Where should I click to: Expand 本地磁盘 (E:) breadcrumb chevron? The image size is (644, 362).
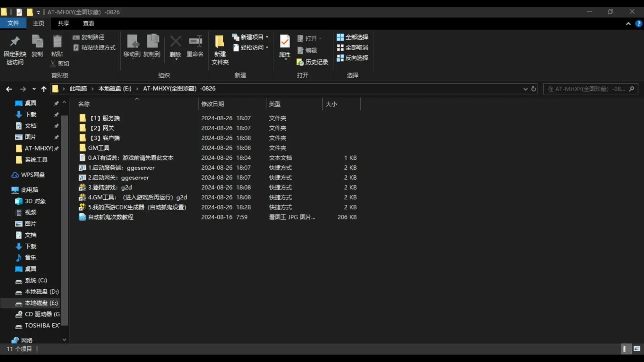pyautogui.click(x=137, y=89)
